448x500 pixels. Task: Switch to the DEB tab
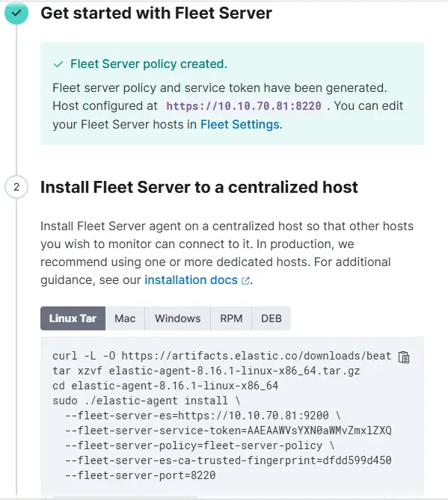point(271,318)
